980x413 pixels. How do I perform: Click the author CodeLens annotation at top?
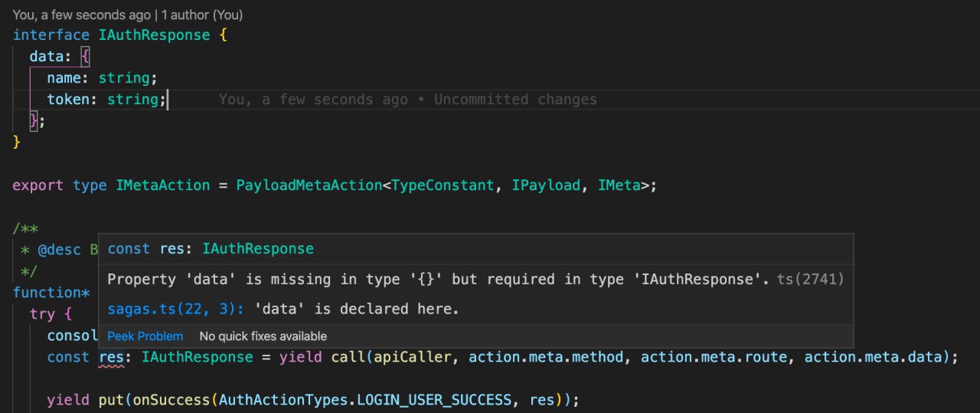[x=128, y=15]
